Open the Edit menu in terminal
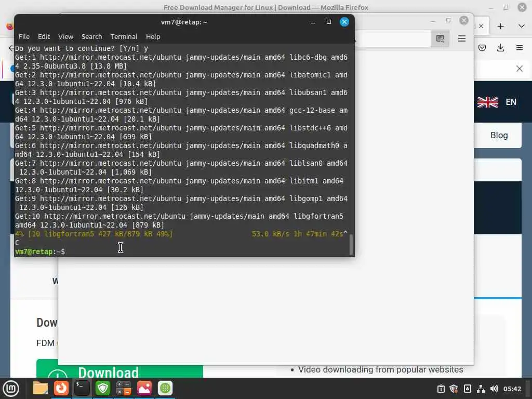 click(x=44, y=37)
